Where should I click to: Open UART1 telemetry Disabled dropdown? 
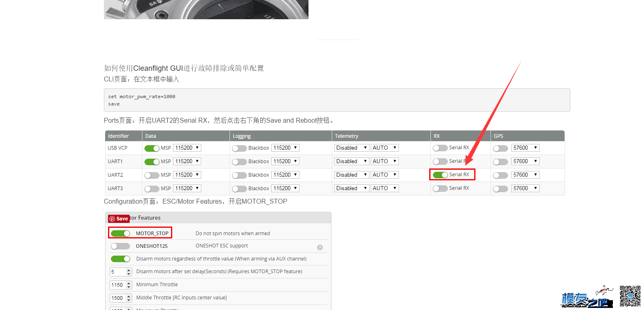coord(351,161)
